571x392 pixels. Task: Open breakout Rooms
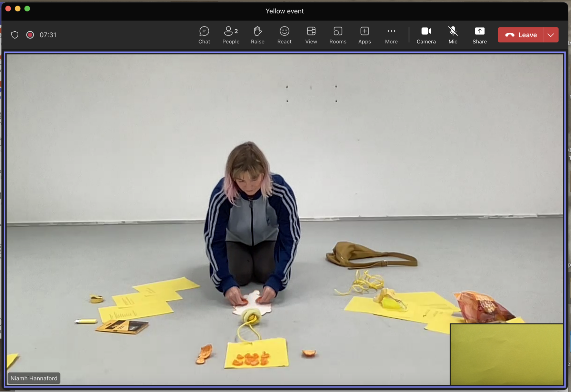click(x=338, y=35)
